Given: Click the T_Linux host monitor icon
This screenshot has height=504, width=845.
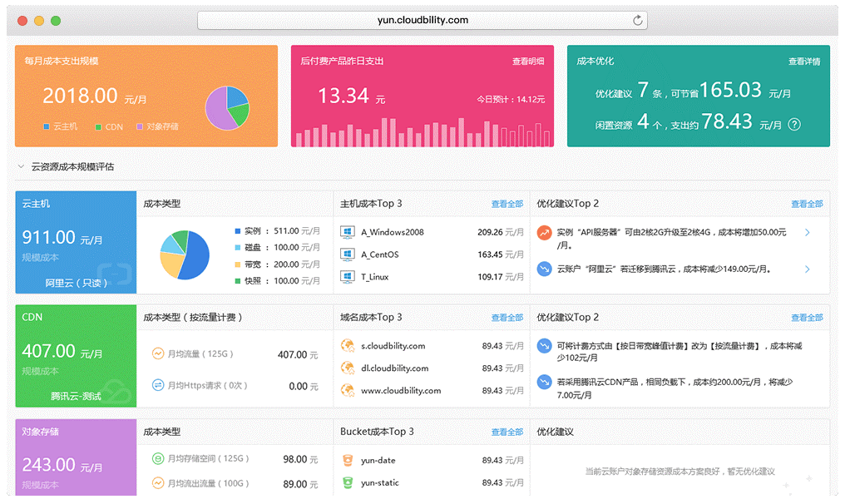Looking at the screenshot, I should point(348,276).
